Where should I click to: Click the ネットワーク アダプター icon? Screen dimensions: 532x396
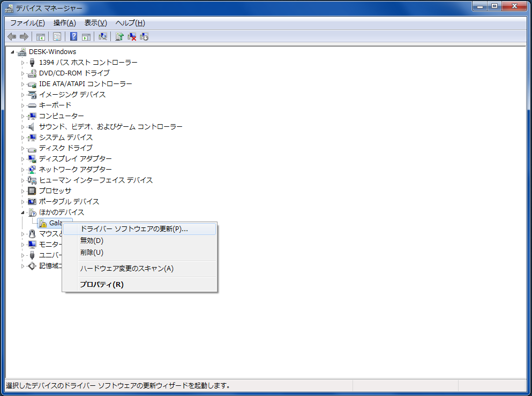tap(32, 170)
